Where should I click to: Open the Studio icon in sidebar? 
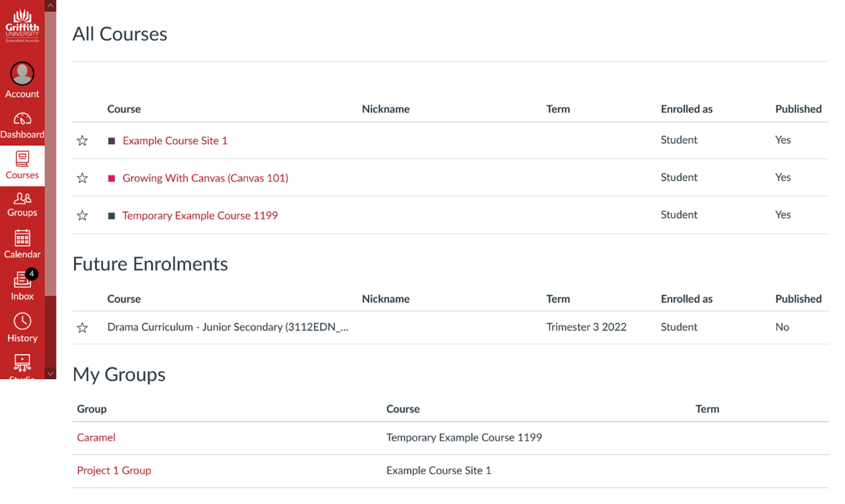coord(22,364)
